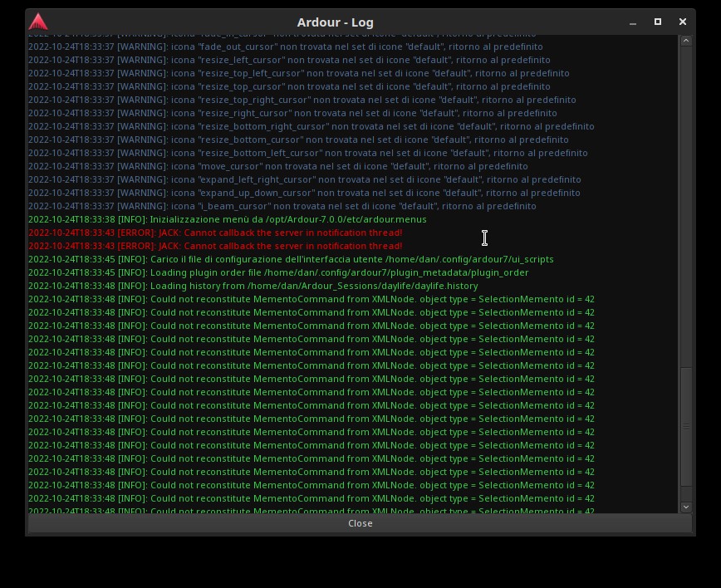Close the window using title bar X

[683, 22]
